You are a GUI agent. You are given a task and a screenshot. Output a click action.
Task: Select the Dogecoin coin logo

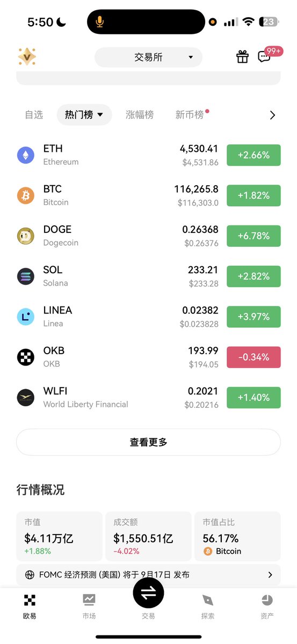(x=26, y=236)
